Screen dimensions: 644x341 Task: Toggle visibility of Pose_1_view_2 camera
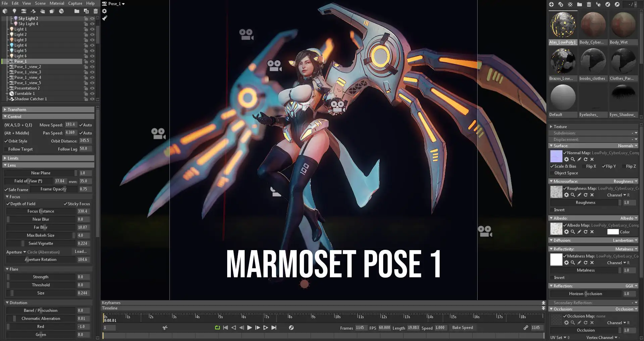coord(92,67)
